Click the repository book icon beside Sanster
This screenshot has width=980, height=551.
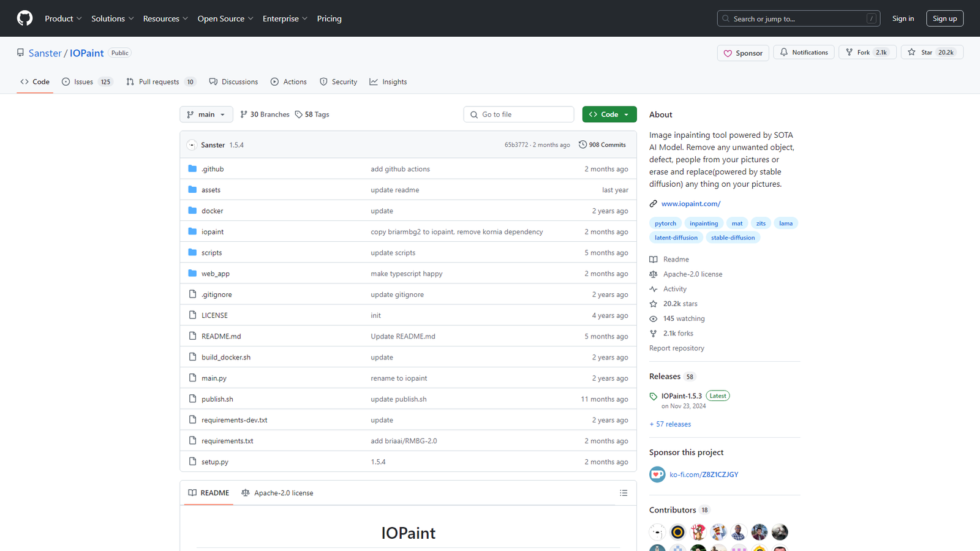pyautogui.click(x=20, y=53)
